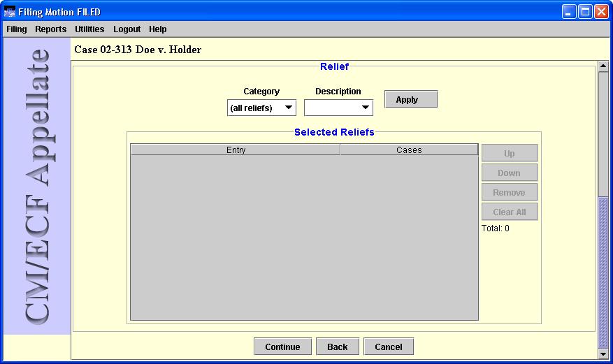Click the Back button
This screenshot has height=364, width=613.
coord(338,347)
